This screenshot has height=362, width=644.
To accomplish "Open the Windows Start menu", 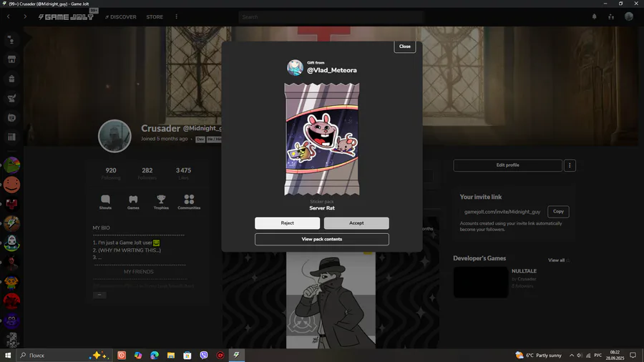I will [x=8, y=355].
